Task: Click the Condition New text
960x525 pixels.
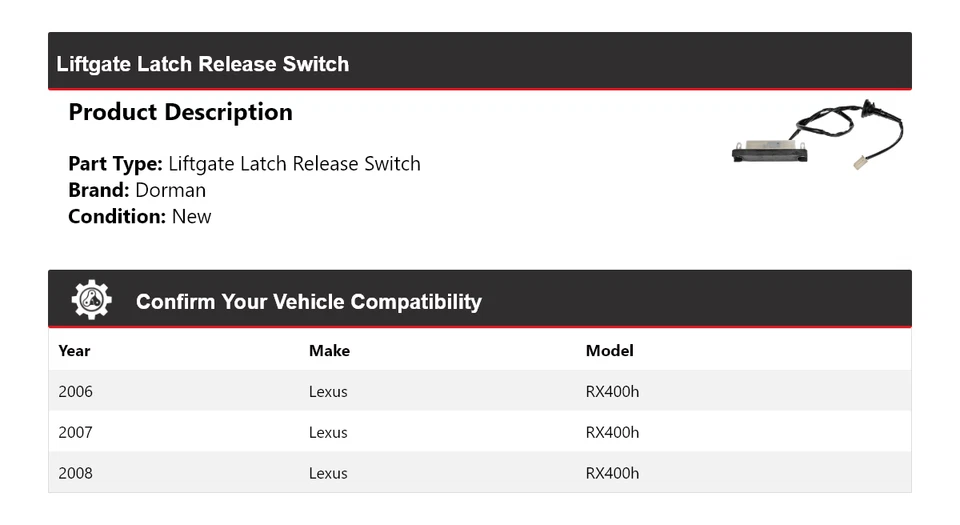Action: (x=139, y=216)
